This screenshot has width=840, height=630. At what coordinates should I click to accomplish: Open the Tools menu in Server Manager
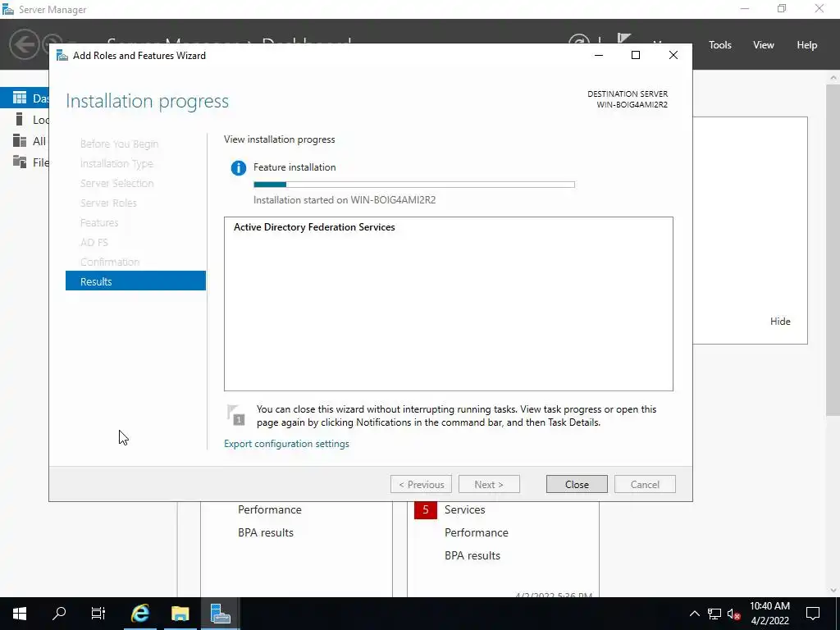pos(720,45)
